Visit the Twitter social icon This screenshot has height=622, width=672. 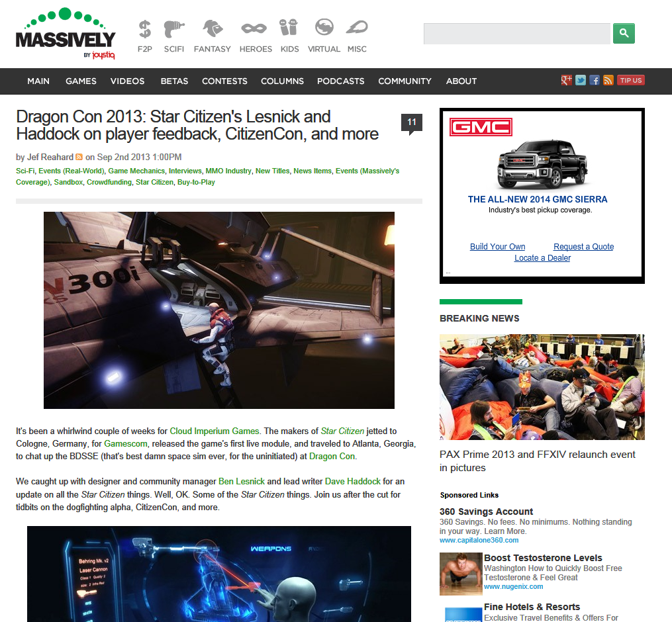click(581, 80)
